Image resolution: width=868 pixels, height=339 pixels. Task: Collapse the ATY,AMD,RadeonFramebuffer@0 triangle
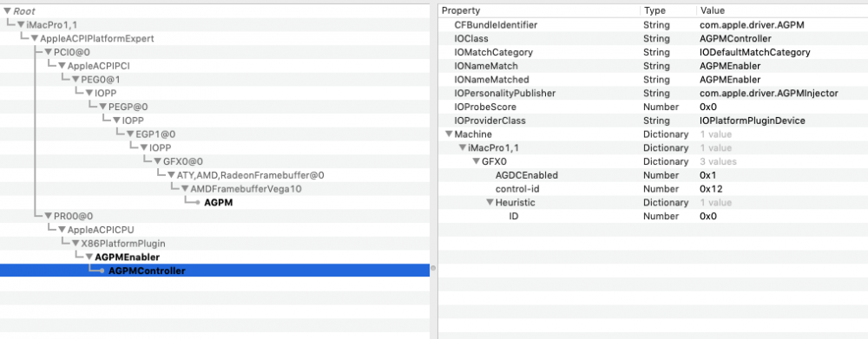point(171,175)
